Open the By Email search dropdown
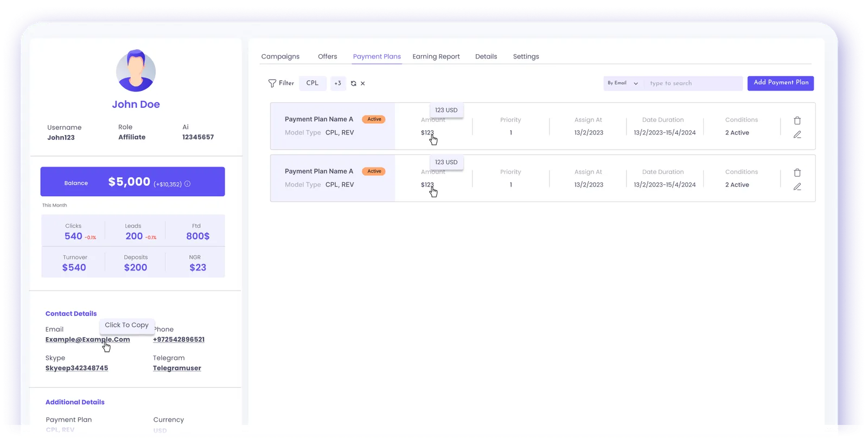Screen dimensions: 868x438 623,83
